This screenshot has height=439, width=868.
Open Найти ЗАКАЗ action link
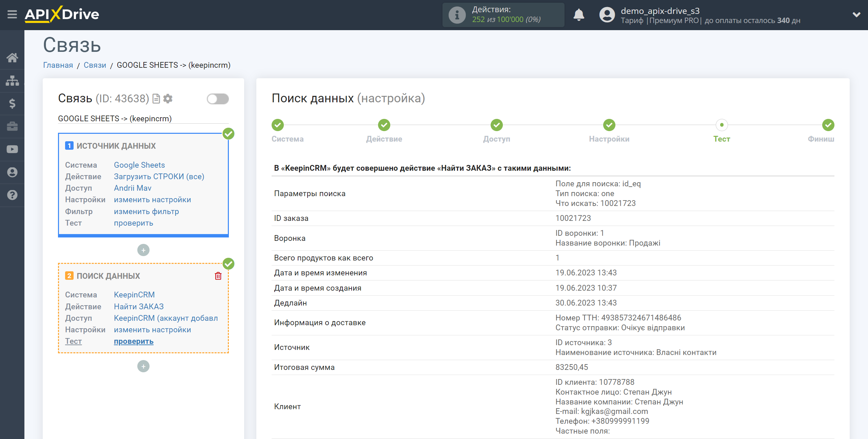pos(139,307)
